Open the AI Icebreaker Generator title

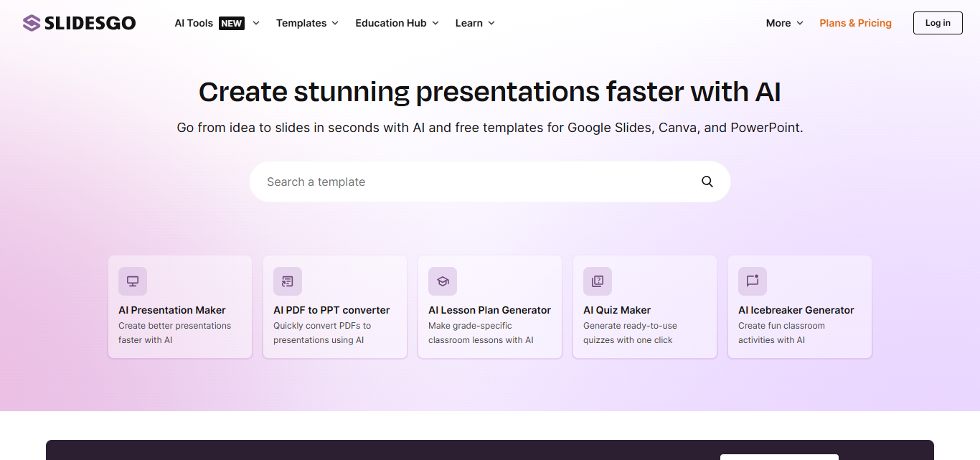point(796,310)
